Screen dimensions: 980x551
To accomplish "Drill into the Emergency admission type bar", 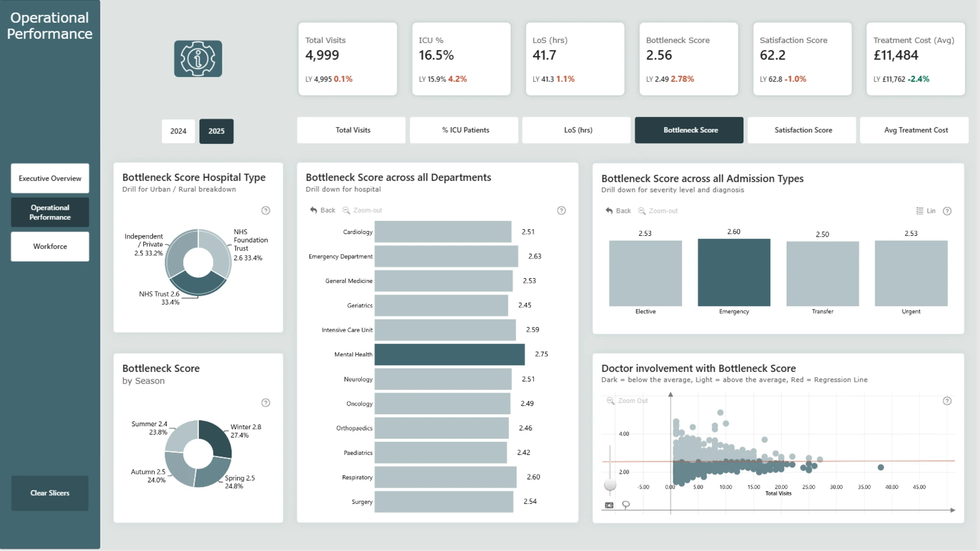I will (x=734, y=272).
